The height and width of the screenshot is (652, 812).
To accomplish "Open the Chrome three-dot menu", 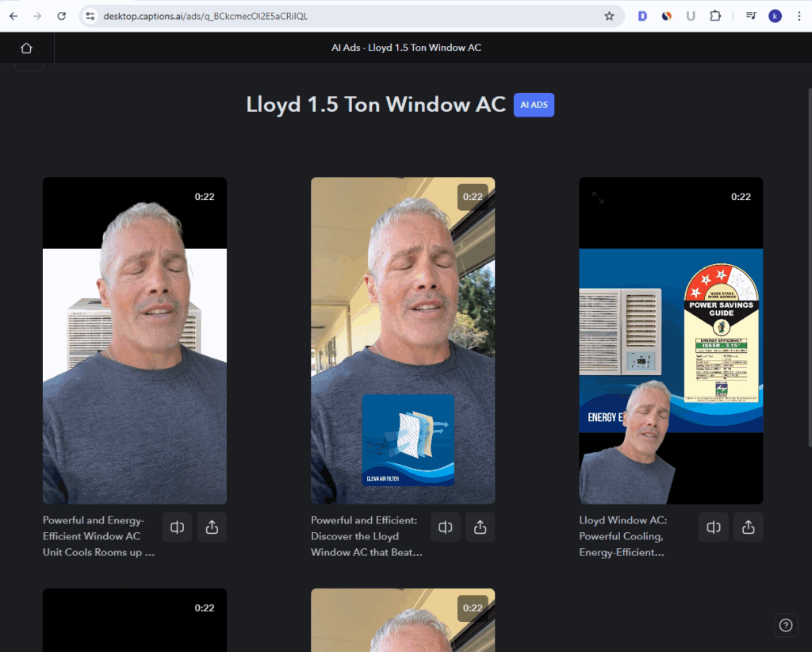I will tap(799, 16).
